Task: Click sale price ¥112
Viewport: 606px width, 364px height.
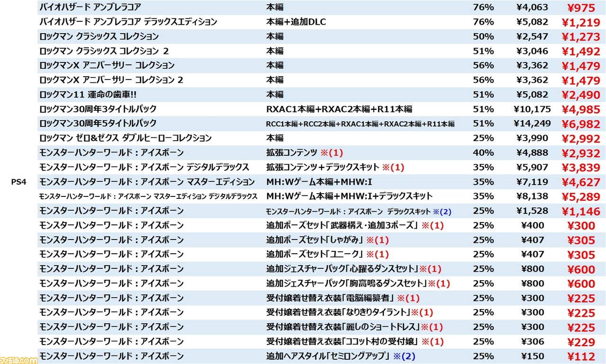Action: (581, 357)
